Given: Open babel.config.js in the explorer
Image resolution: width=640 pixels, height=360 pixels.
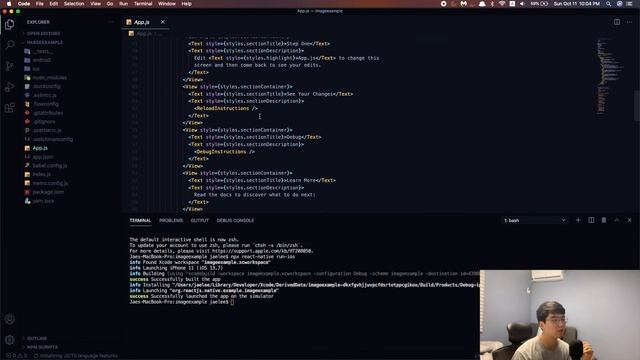Looking at the screenshot, I should click(x=47, y=166).
